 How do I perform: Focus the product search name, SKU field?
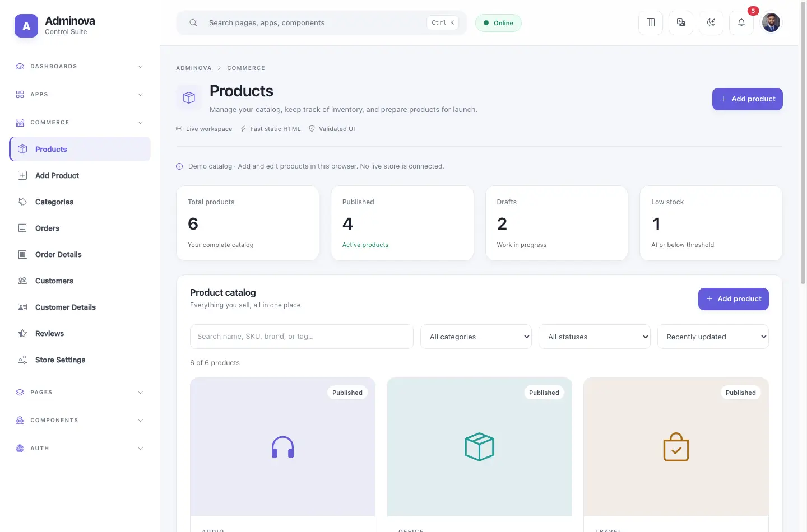302,337
